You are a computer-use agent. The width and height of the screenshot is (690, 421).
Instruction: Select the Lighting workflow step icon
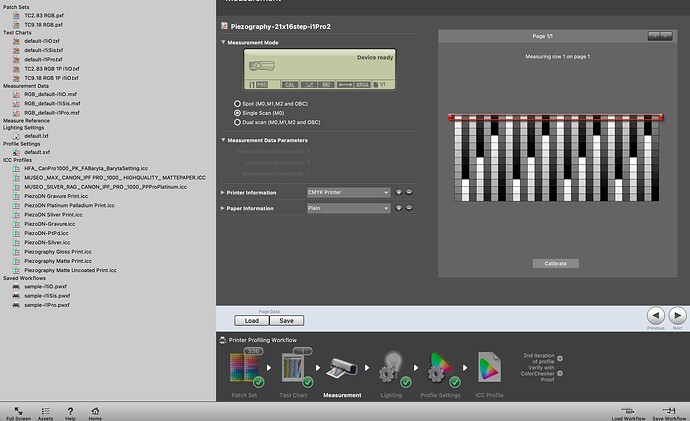coord(393,368)
